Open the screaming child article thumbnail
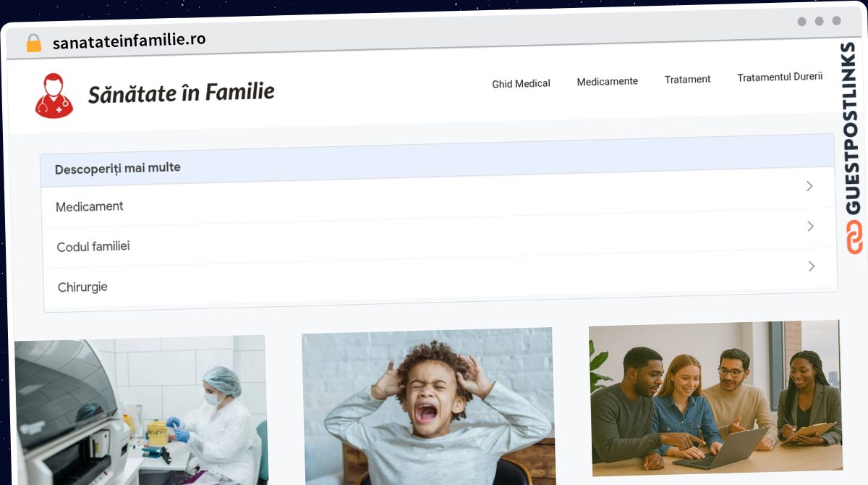Viewport: 868px width, 485px height. click(x=428, y=406)
